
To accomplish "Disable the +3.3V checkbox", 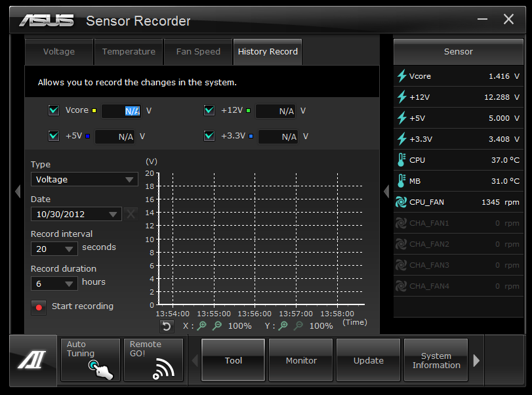I will click(x=209, y=136).
